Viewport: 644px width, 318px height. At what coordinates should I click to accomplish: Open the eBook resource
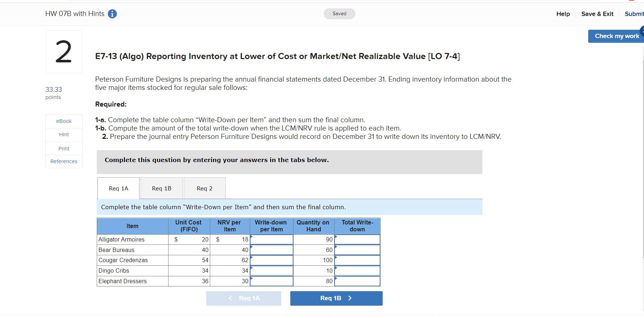coord(64,121)
